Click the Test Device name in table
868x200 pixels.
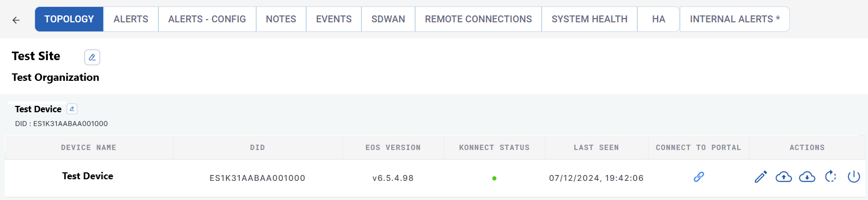tap(88, 176)
